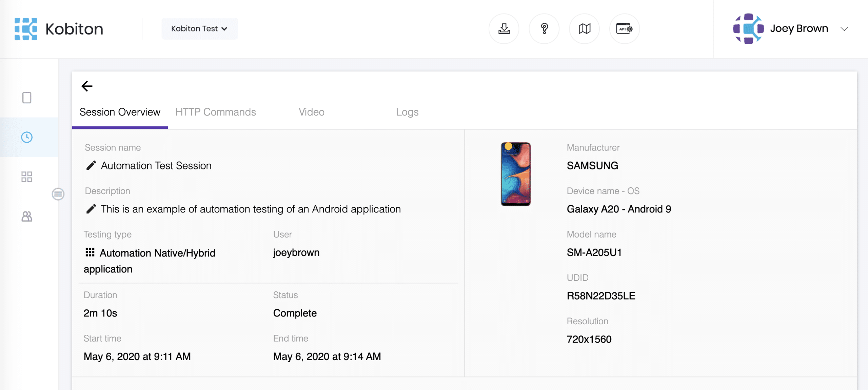Click the download icon in header
This screenshot has height=390, width=868.
tap(504, 29)
